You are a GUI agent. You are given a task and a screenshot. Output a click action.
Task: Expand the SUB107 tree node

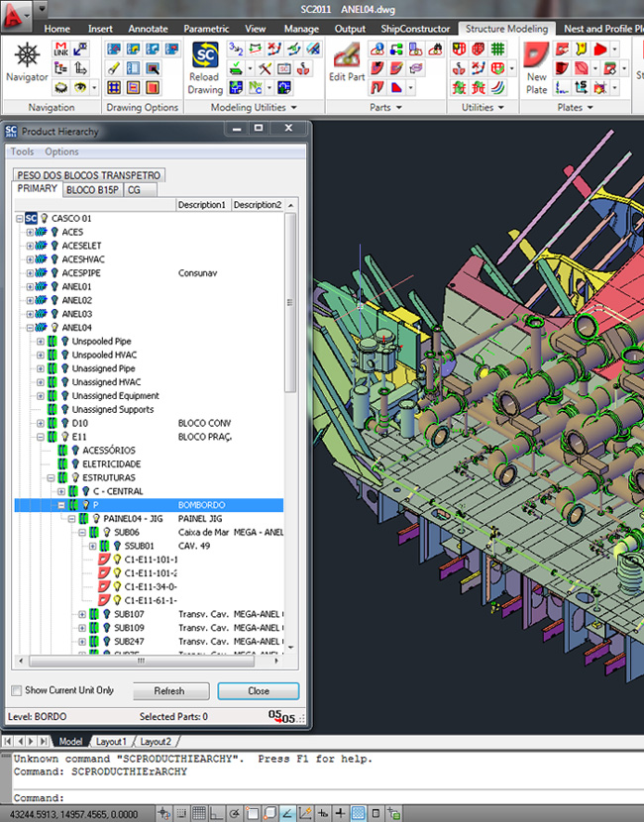[82, 614]
